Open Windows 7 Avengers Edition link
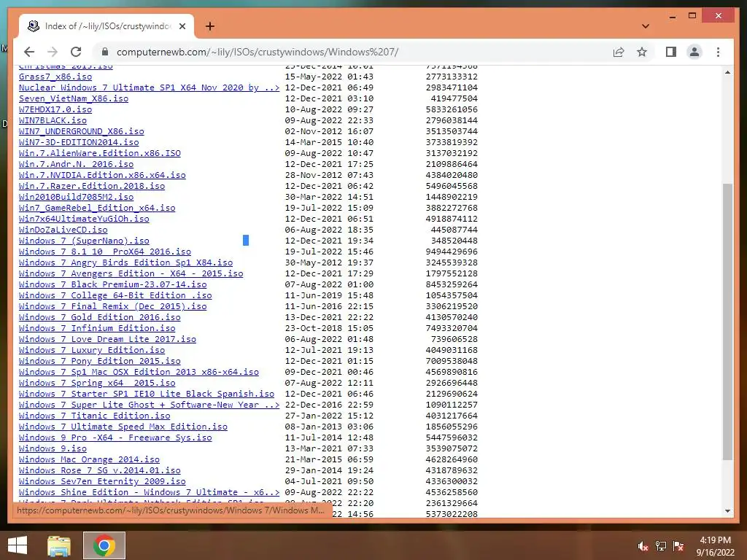Image resolution: width=747 pixels, height=560 pixels. pyautogui.click(x=131, y=274)
